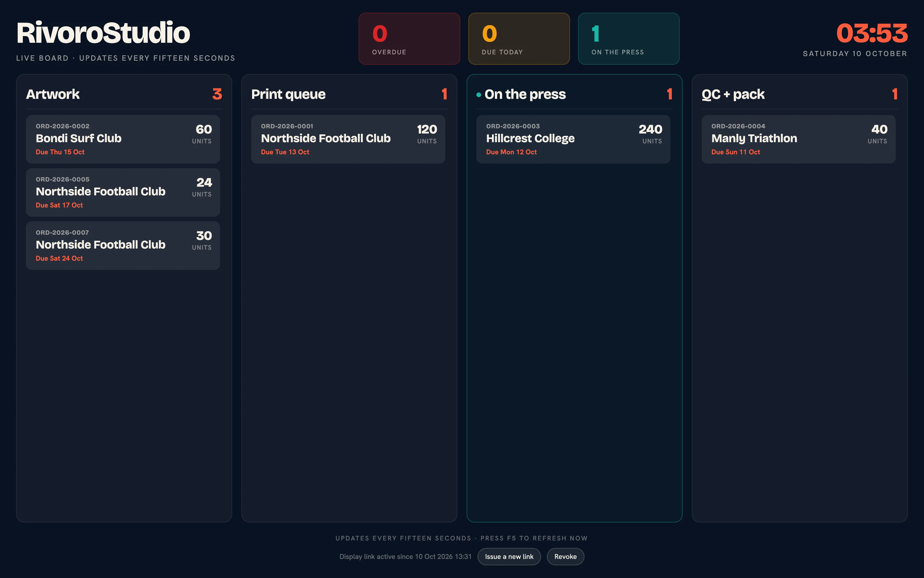This screenshot has width=924, height=578.
Task: Click the Due Sat 24 Oct date
Action: coord(59,258)
